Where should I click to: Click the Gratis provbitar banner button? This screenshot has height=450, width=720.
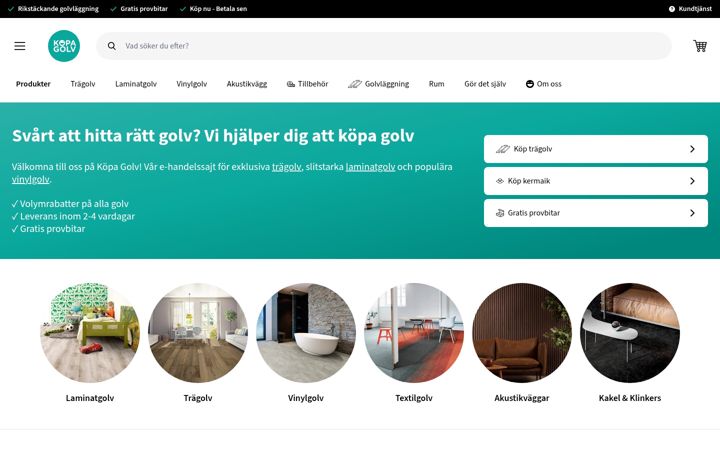pos(596,213)
